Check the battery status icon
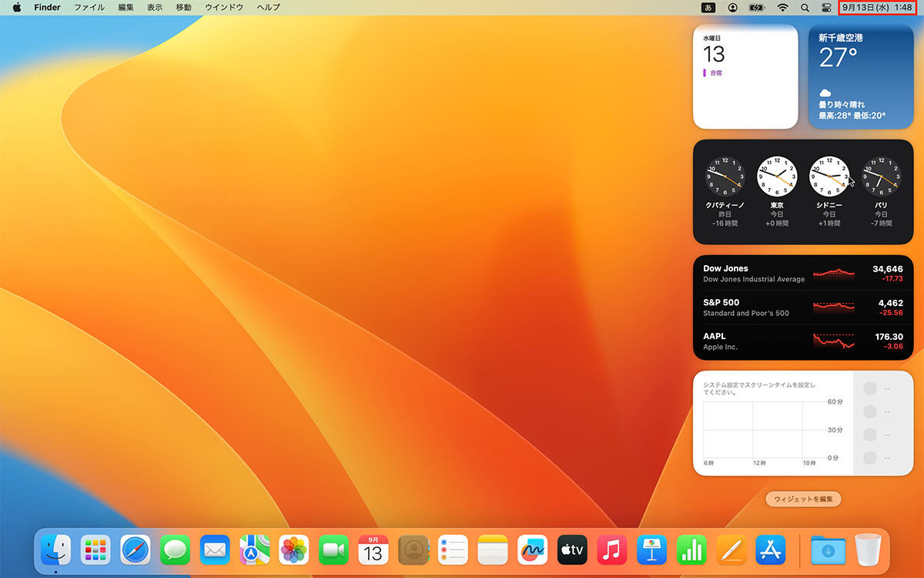924x578 pixels. [x=756, y=7]
